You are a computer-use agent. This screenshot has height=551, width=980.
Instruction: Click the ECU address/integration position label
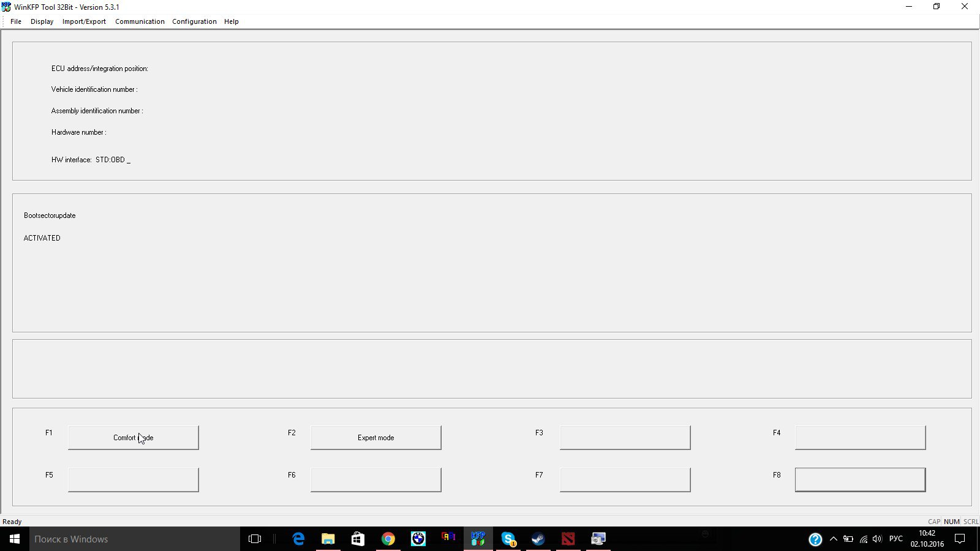[100, 69]
